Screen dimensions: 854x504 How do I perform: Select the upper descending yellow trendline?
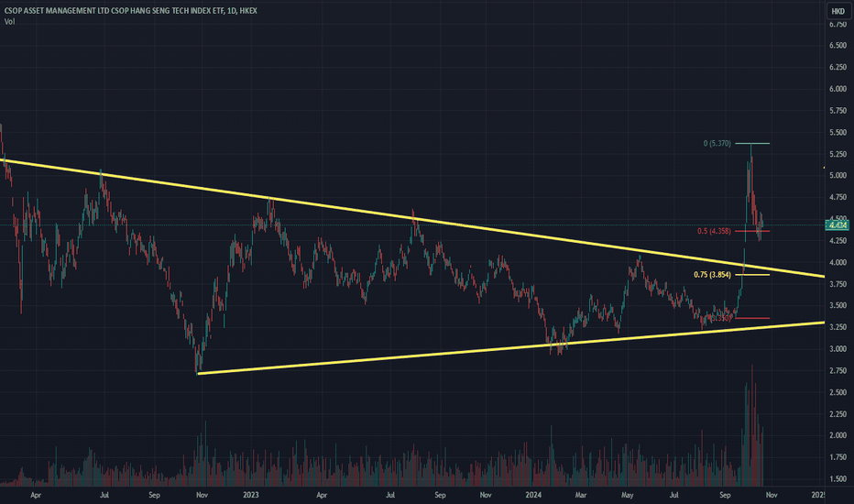pos(414,219)
